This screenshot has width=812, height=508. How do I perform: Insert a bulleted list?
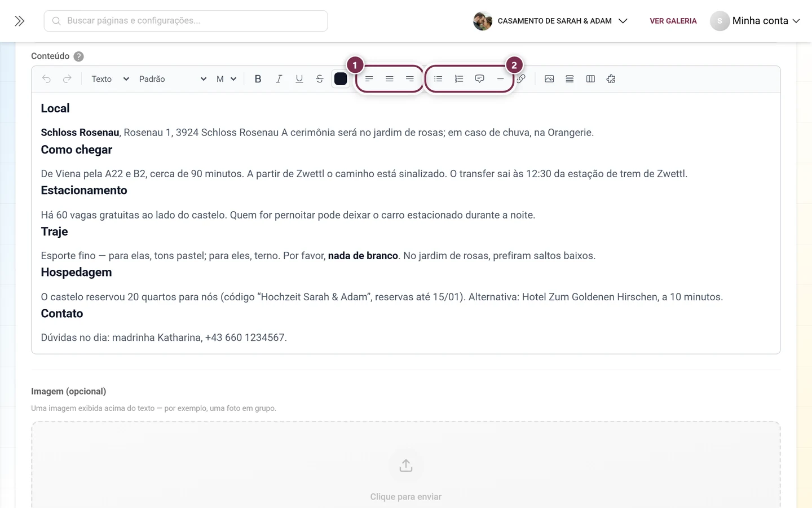[x=438, y=79]
